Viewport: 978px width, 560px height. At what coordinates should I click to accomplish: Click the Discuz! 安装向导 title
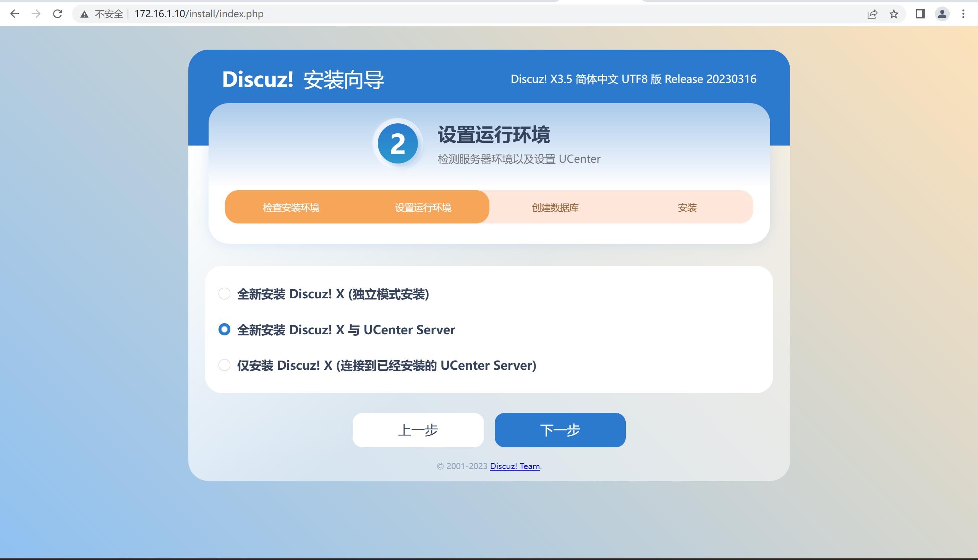[303, 79]
